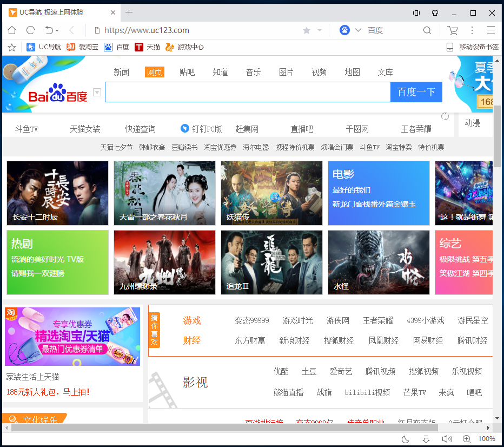504x447 pixels.
Task: Open the 游戏中心 bookmark
Action: tap(184, 47)
